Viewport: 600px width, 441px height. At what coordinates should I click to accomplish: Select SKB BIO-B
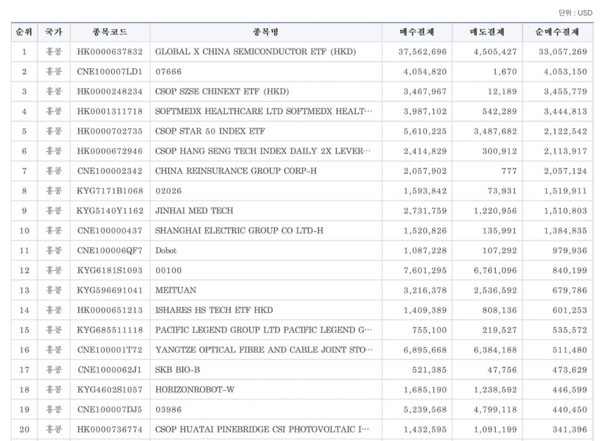click(x=178, y=370)
